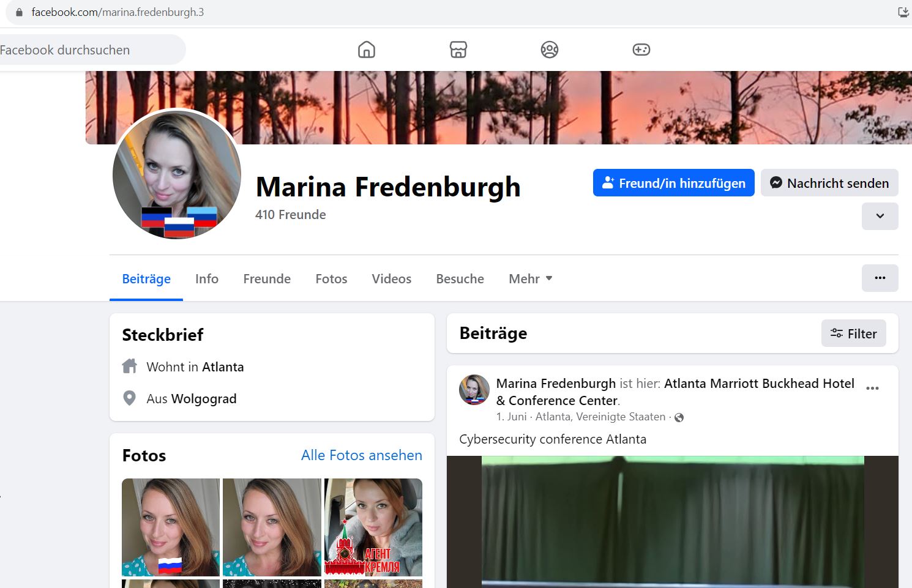Open the Gaming icon in top bar
The height and width of the screenshot is (588, 912).
point(641,50)
